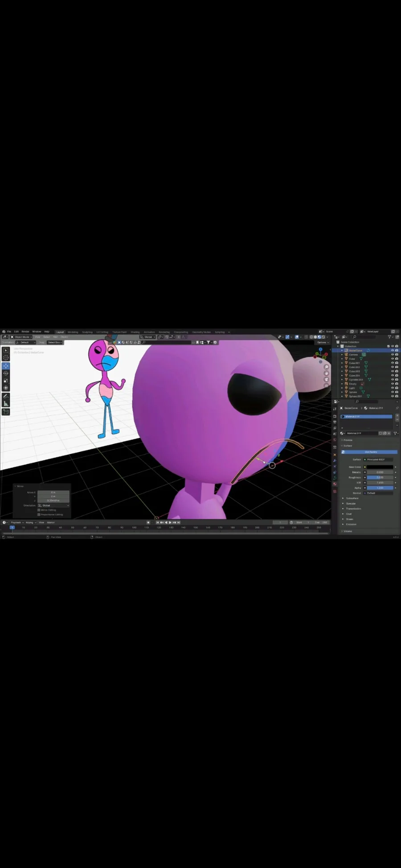Image resolution: width=401 pixels, height=868 pixels.
Task: Toggle the Collection exclude checkbox
Action: (389, 346)
